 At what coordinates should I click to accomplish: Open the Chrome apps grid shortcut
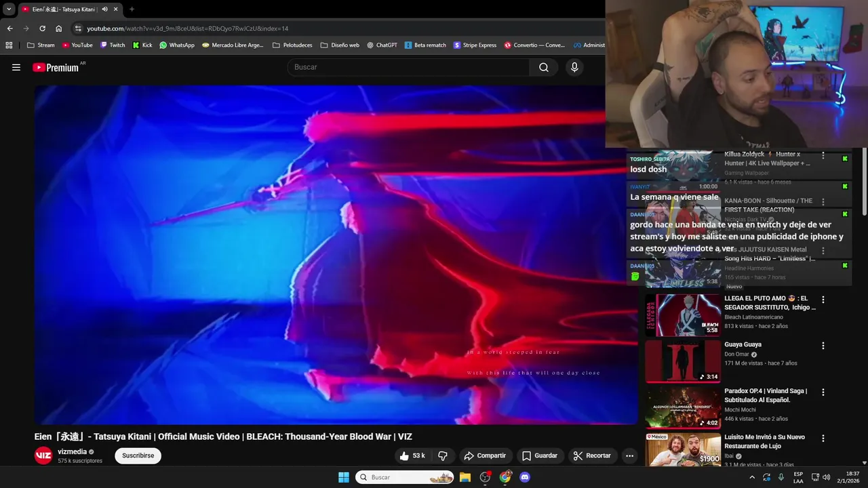tap(9, 45)
